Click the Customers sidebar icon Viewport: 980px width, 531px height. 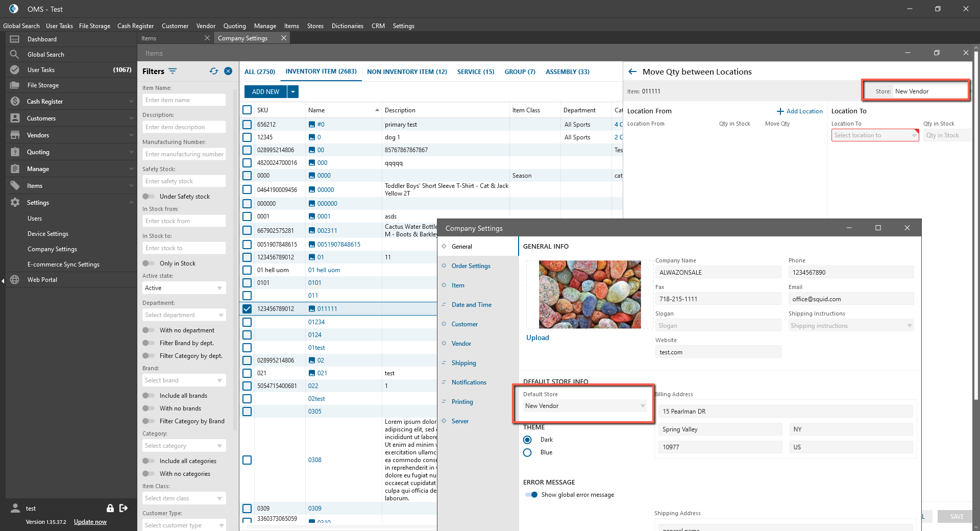click(15, 118)
